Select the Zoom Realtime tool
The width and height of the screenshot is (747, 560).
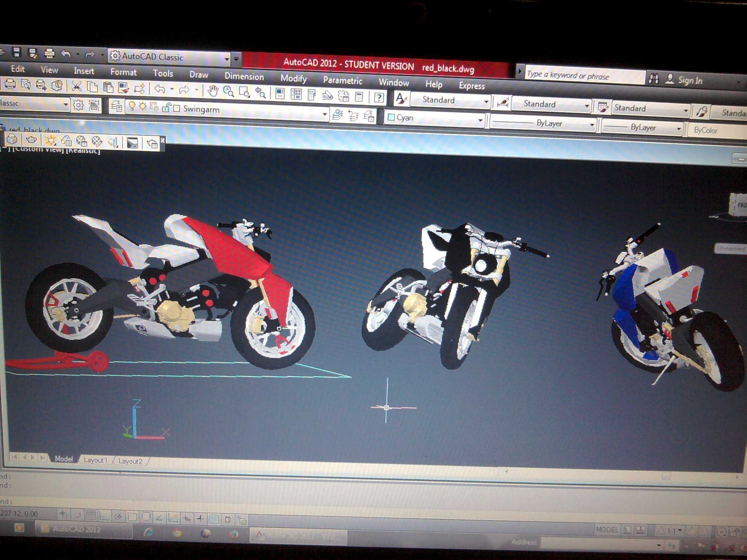[x=228, y=91]
